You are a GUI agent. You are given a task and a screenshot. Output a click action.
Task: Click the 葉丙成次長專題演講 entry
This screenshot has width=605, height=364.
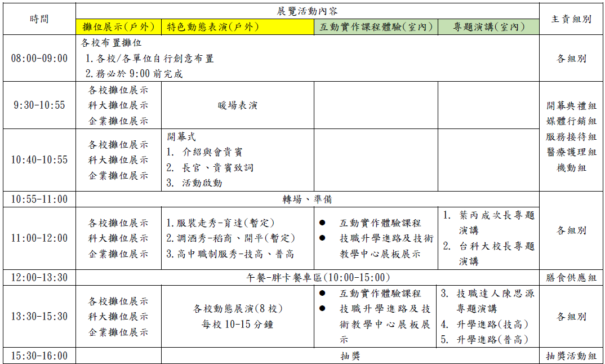488,223
